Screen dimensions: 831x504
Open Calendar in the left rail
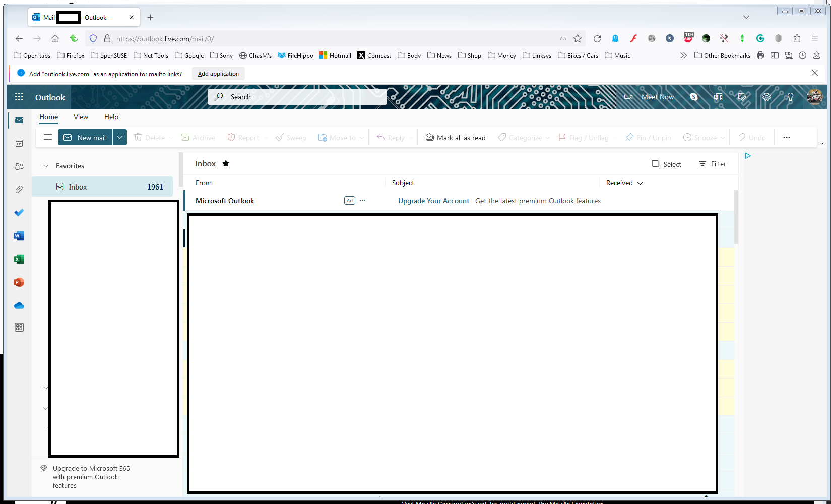[19, 143]
